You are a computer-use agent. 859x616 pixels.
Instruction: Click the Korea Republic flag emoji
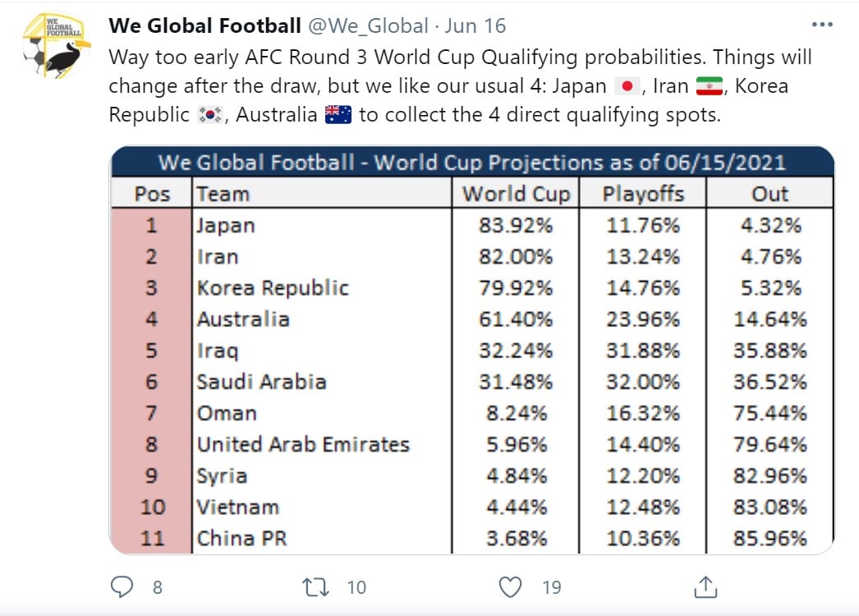210,114
